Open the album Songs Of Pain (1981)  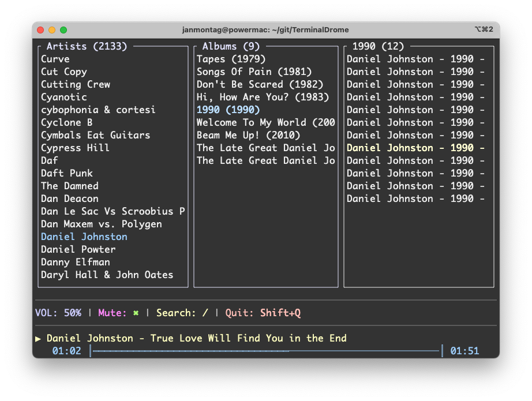point(254,72)
